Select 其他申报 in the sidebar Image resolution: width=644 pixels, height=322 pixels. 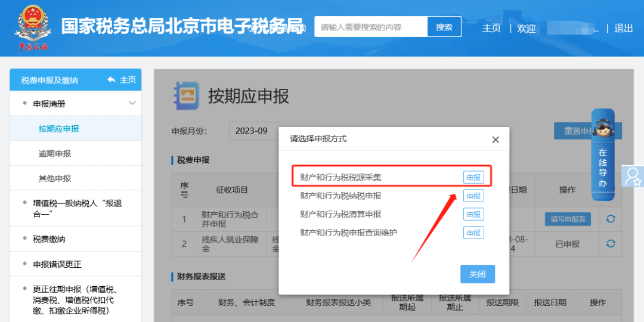coord(55,178)
